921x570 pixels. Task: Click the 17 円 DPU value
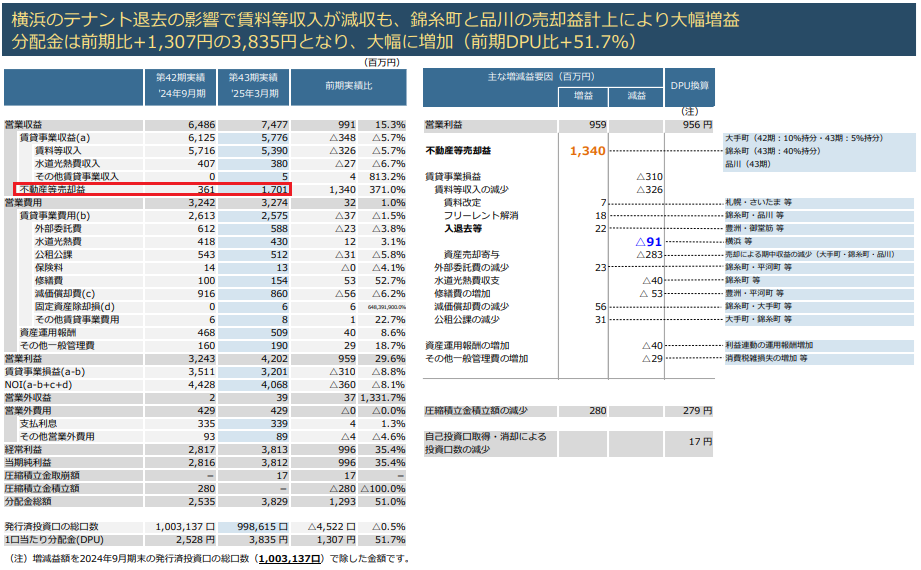click(x=701, y=441)
